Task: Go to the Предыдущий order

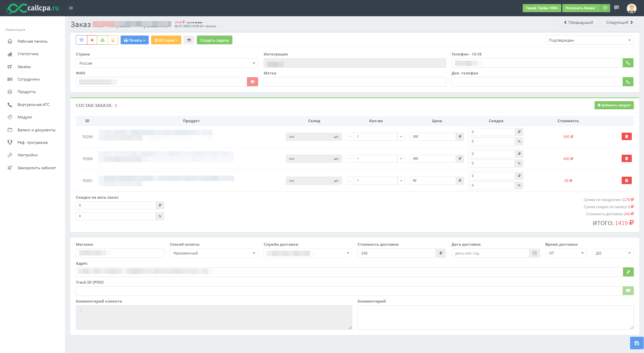Action: tap(579, 22)
